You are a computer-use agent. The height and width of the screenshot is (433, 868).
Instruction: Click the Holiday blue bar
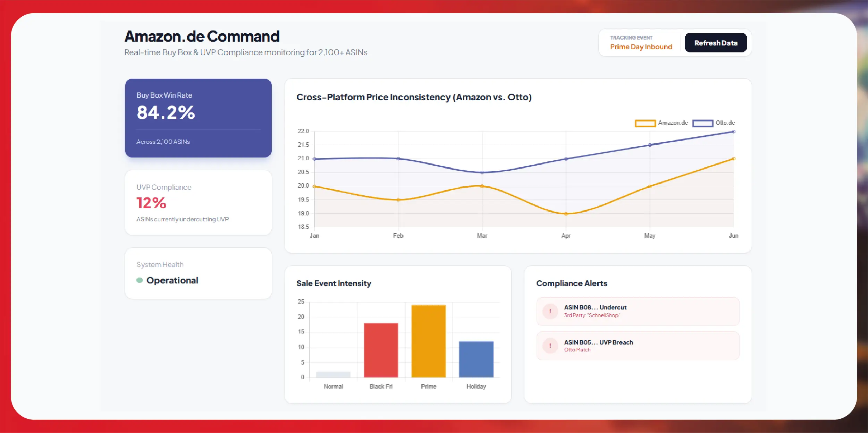coord(476,359)
